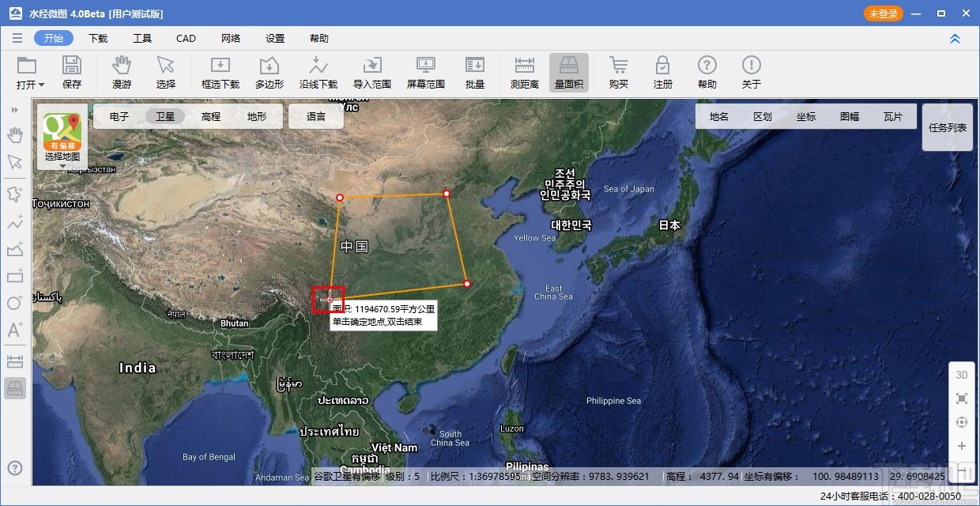Open the 任务列表 task list panel
Screen dimensions: 980x506
947,127
